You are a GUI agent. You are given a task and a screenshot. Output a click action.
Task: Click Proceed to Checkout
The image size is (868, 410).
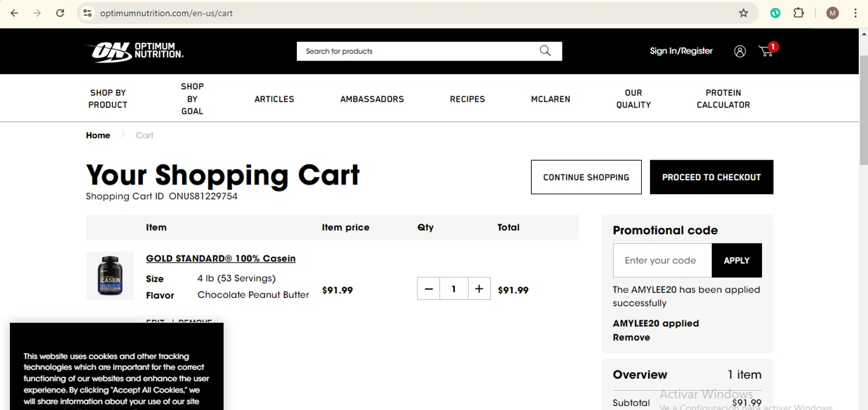pyautogui.click(x=711, y=177)
